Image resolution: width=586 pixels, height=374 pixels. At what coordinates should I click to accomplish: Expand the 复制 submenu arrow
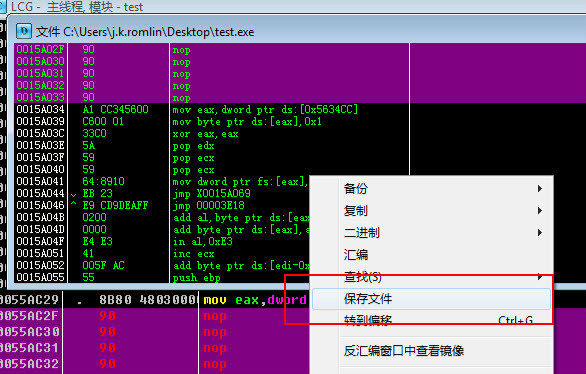pos(540,211)
